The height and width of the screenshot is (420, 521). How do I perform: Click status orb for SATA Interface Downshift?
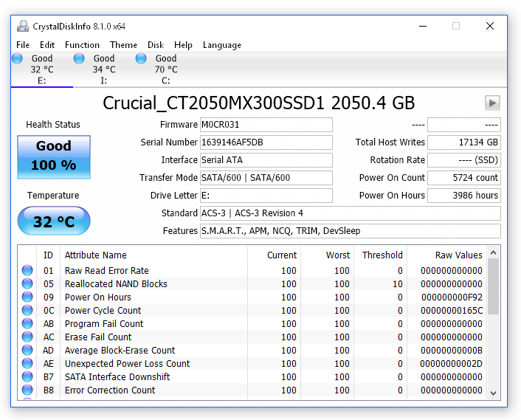pyautogui.click(x=28, y=377)
